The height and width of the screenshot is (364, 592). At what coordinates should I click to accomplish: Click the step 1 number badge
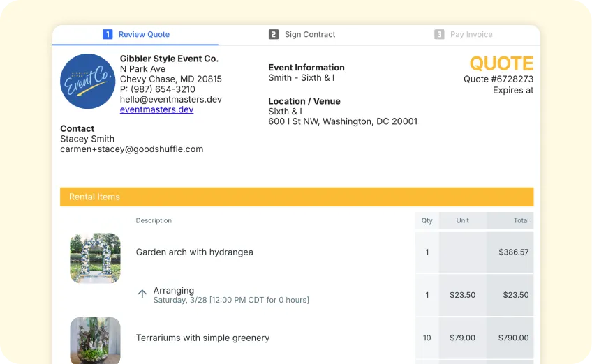tap(108, 34)
